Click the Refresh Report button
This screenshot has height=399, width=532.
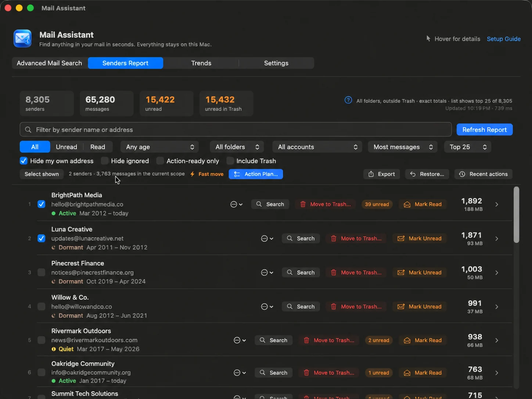(485, 130)
